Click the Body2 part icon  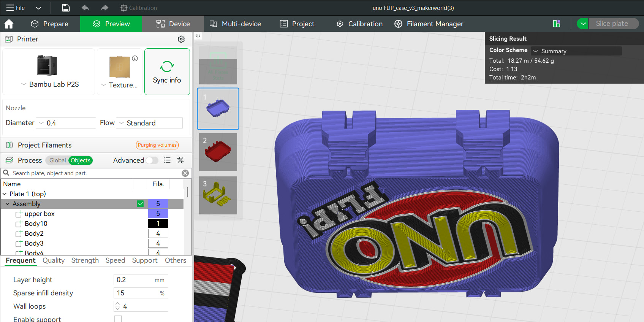(x=19, y=234)
